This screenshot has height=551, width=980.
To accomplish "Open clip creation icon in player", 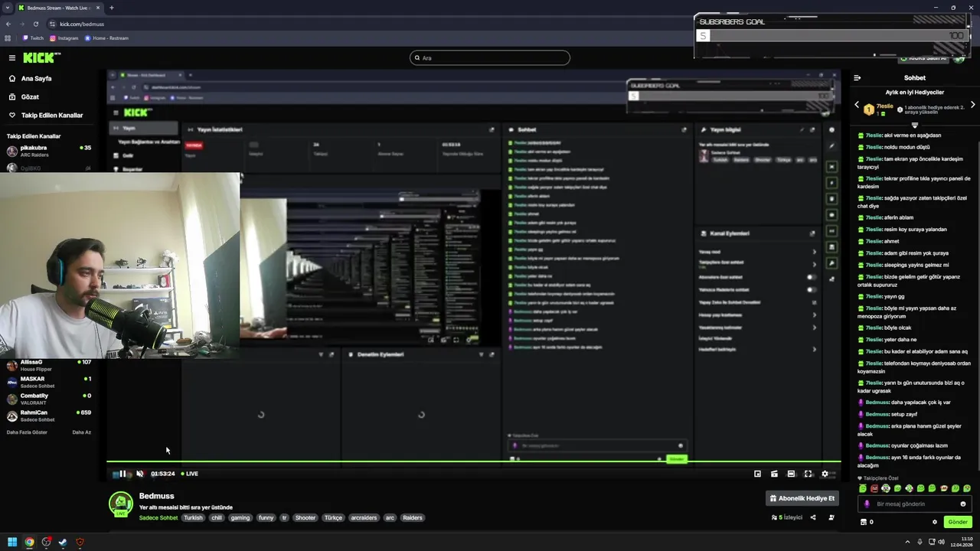I will (x=774, y=474).
